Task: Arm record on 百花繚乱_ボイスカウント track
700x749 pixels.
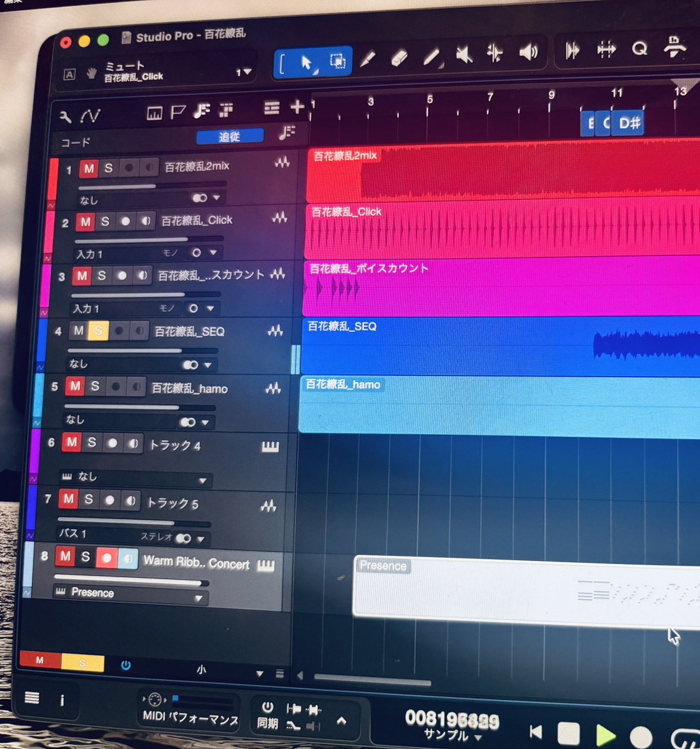Action: 122,275
